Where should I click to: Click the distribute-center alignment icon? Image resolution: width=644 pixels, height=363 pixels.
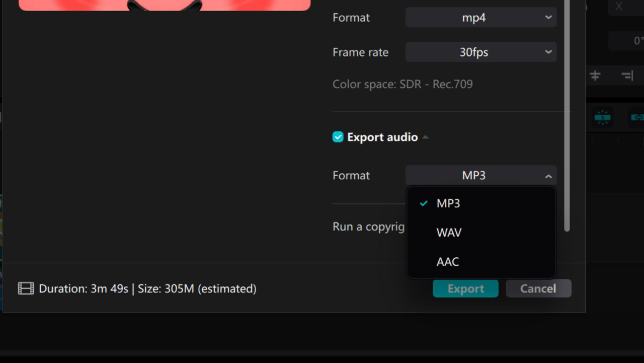click(x=595, y=76)
